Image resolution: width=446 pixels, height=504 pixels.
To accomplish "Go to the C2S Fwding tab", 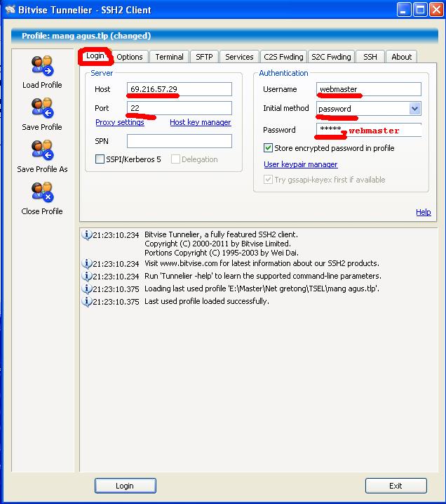I will [283, 57].
